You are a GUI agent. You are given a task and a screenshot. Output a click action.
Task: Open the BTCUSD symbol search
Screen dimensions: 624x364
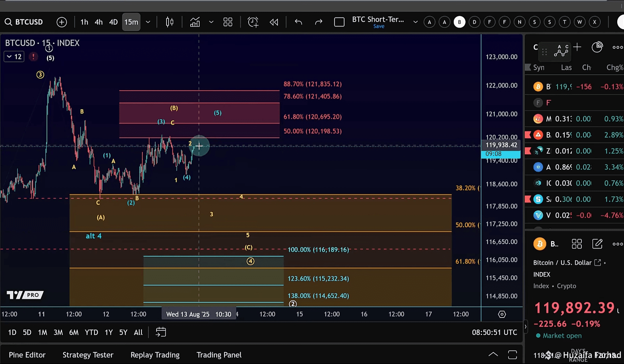(24, 22)
